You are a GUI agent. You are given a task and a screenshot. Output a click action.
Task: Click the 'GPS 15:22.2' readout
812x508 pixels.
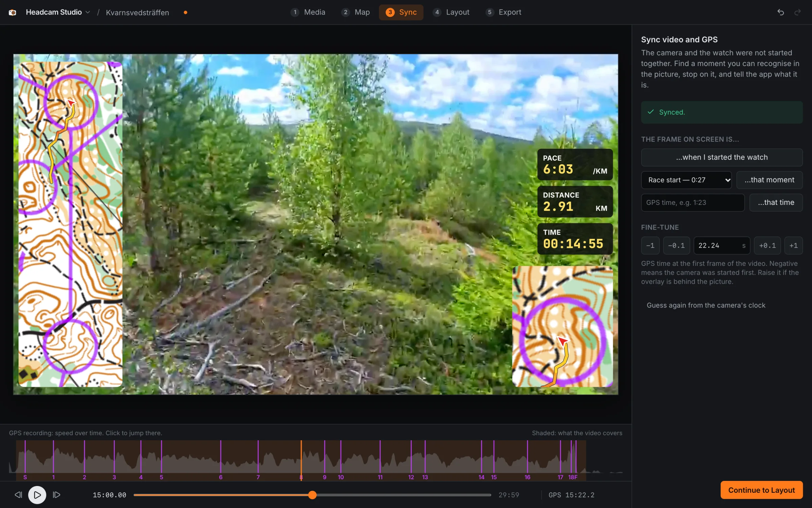tap(571, 495)
